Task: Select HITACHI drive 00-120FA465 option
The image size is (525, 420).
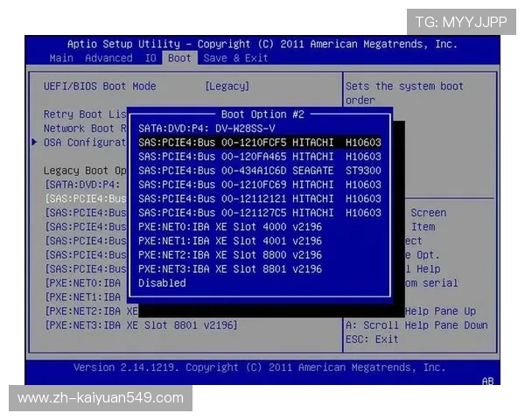Action: point(259,157)
